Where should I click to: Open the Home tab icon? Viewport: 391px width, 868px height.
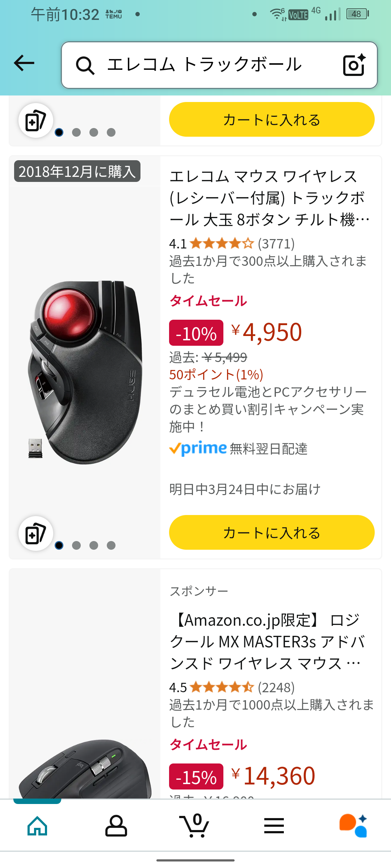pyautogui.click(x=38, y=826)
